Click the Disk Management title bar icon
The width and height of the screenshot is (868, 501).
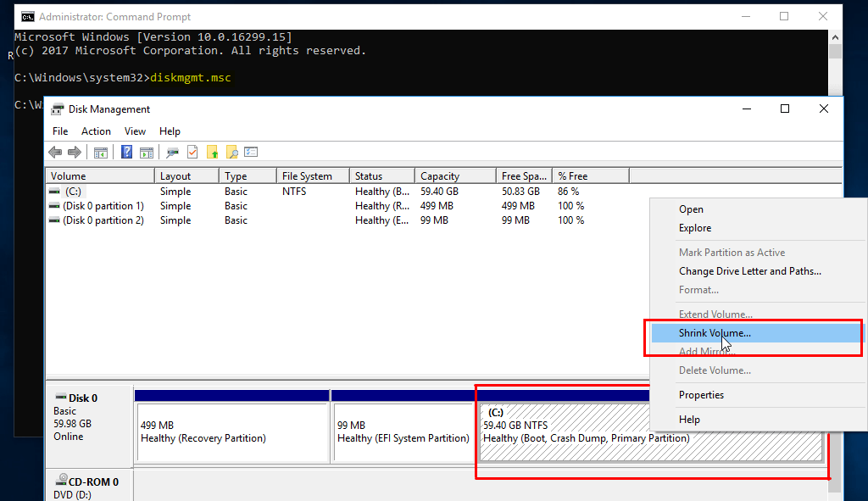pyautogui.click(x=57, y=109)
